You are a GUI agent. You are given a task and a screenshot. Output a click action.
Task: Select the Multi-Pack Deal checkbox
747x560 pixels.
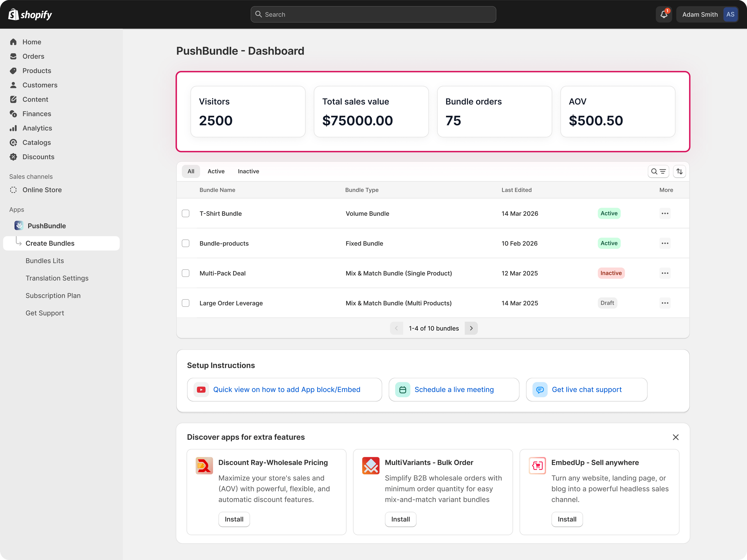pyautogui.click(x=186, y=273)
